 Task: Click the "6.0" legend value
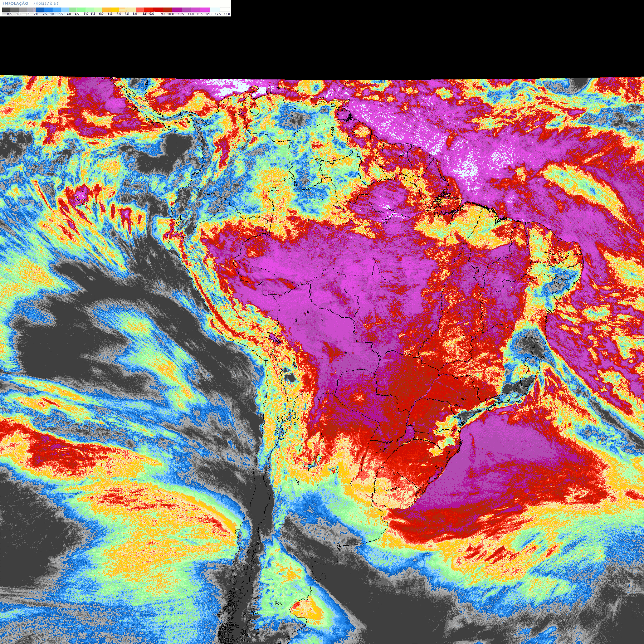coord(101,14)
